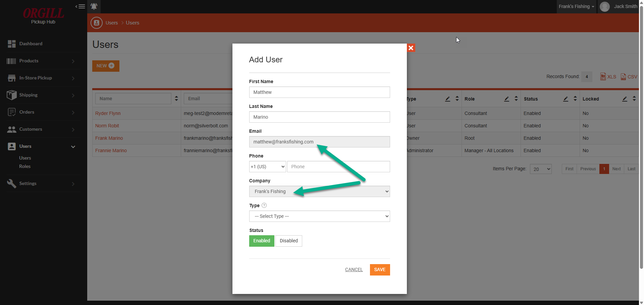The height and width of the screenshot is (305, 644).
Task: Expand the Settings sidebar menu
Action: (x=73, y=184)
